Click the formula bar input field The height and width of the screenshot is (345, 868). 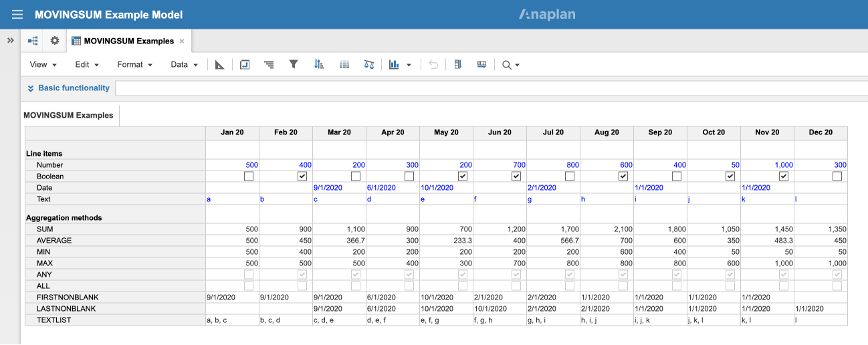pyautogui.click(x=491, y=88)
